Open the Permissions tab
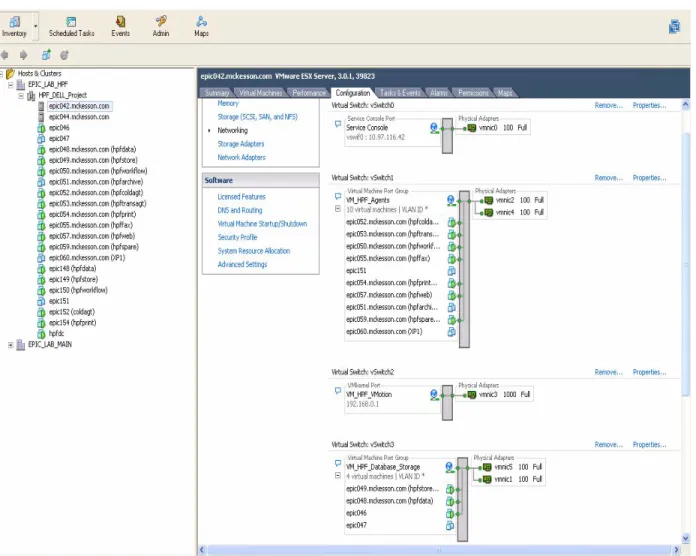696x556 pixels. [473, 93]
